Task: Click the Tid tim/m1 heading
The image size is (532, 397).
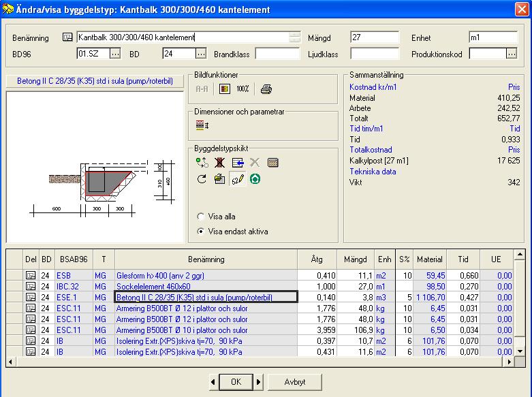Action: 366,129
